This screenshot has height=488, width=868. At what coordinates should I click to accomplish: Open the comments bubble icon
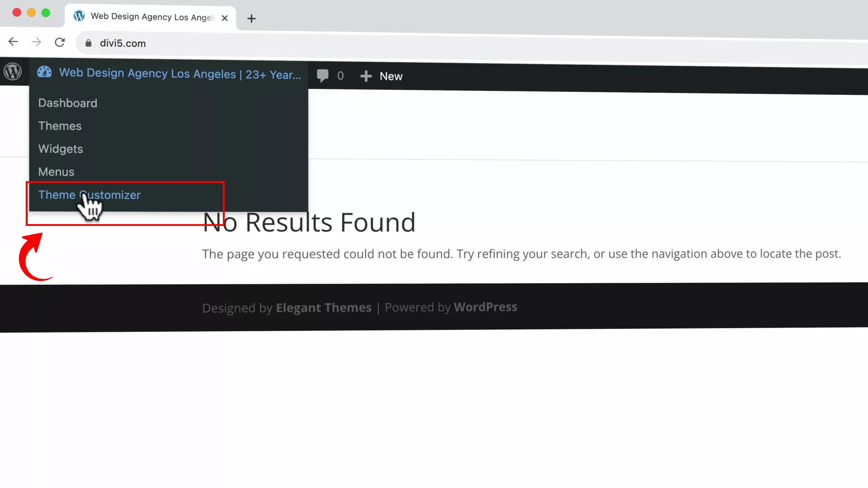323,75
